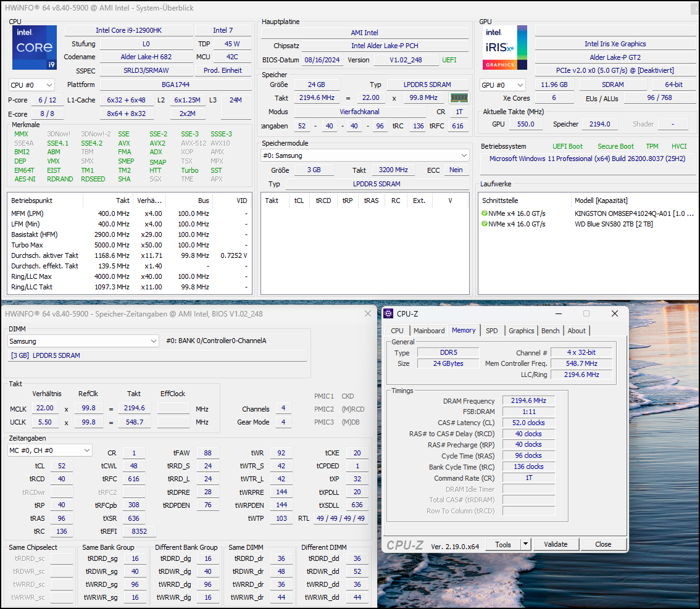This screenshot has height=609, width=700.
Task: Select the KINGSTON OM8SEP41024Q-A01 drive row
Action: point(588,213)
